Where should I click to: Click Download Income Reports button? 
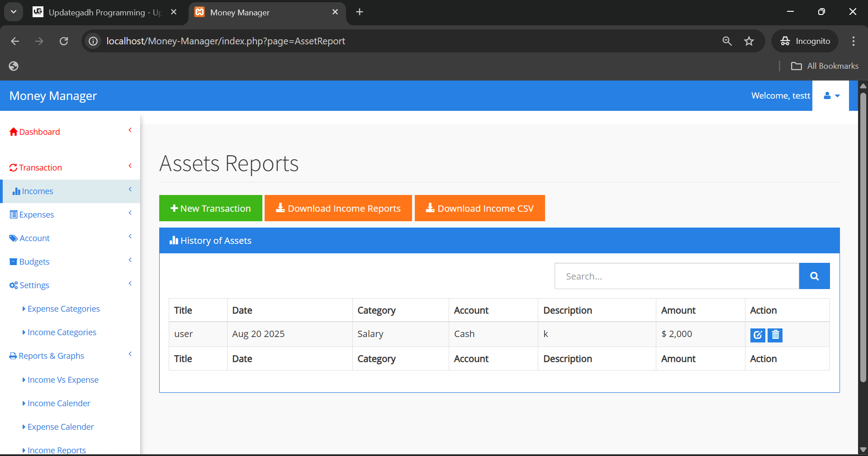click(338, 208)
